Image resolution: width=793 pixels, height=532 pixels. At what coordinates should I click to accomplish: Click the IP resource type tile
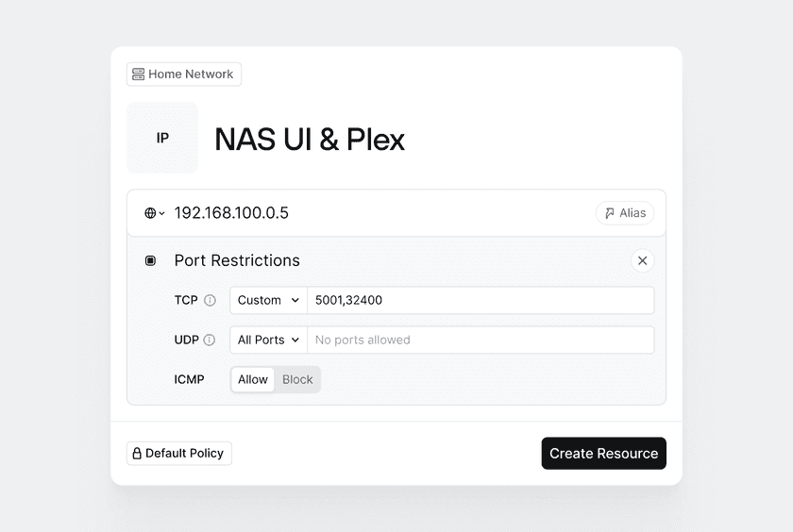162,138
